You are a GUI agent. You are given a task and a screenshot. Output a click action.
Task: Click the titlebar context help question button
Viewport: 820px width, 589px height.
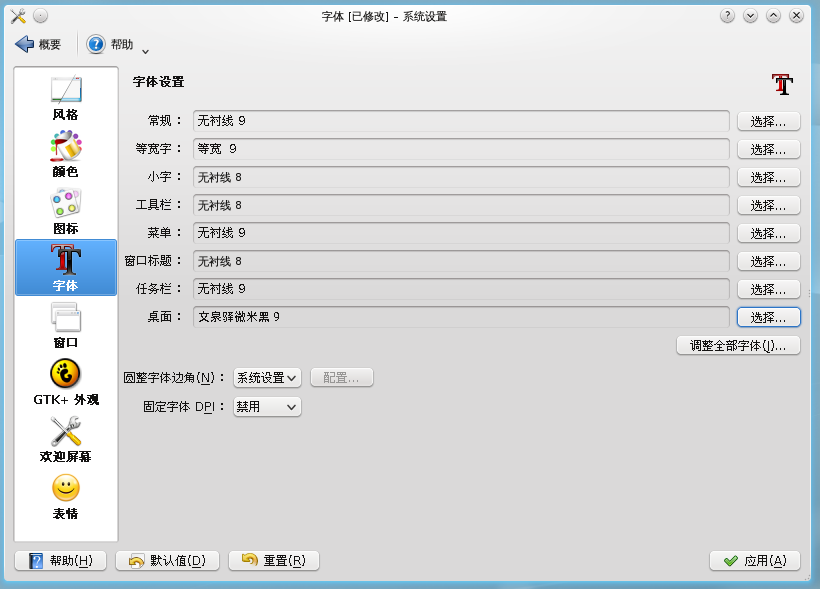[x=727, y=16]
